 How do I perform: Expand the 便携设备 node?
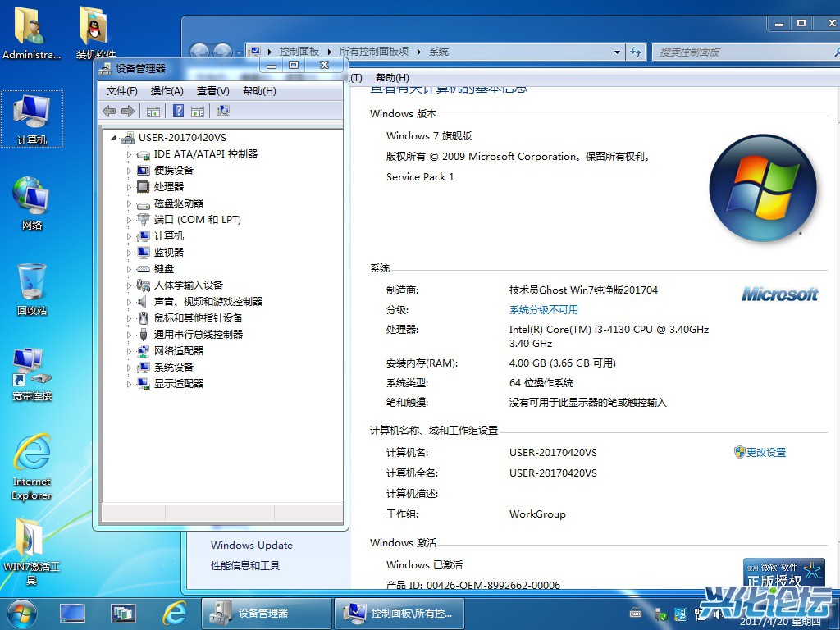129,171
